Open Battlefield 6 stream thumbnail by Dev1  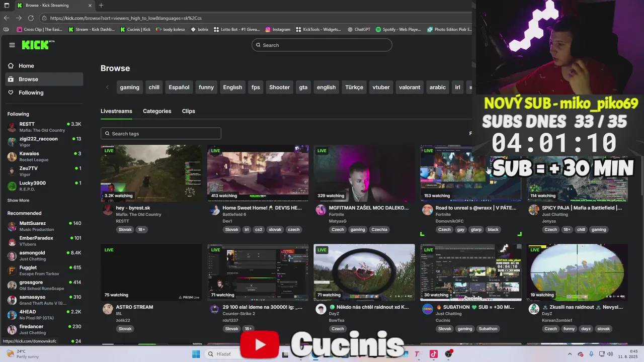tap(258, 173)
